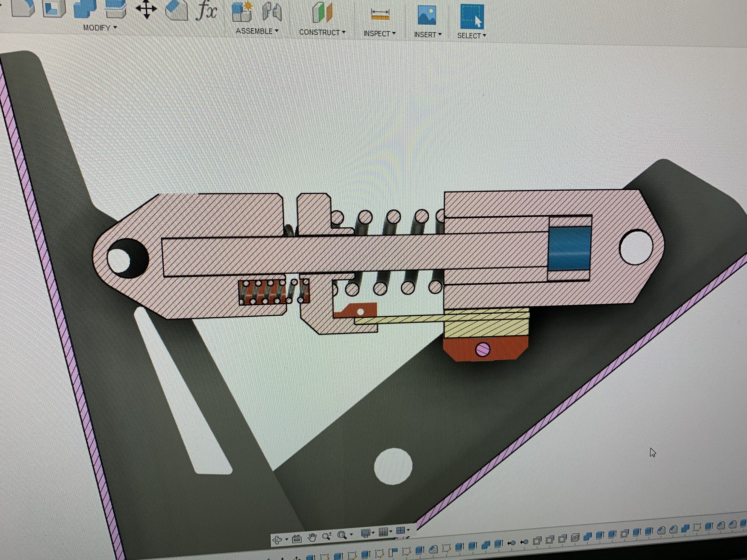Expand the Grid and Snaps dropdown arrow
The width and height of the screenshot is (747, 560).
tap(391, 531)
